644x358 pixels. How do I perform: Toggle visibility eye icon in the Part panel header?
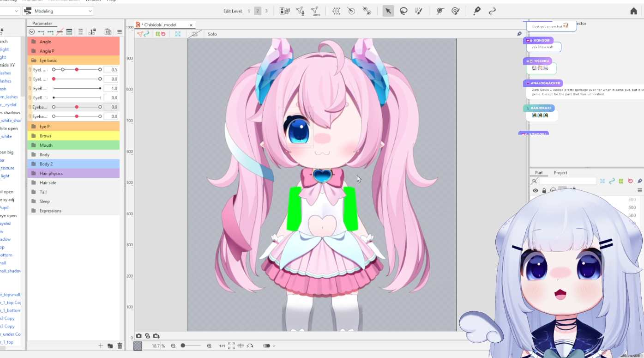point(536,190)
